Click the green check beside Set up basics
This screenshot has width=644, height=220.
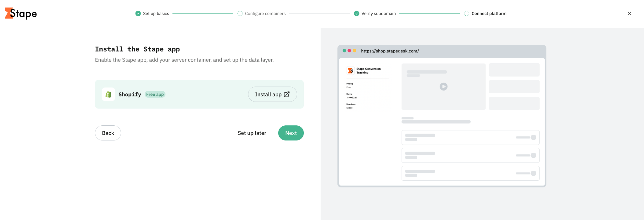pyautogui.click(x=138, y=14)
